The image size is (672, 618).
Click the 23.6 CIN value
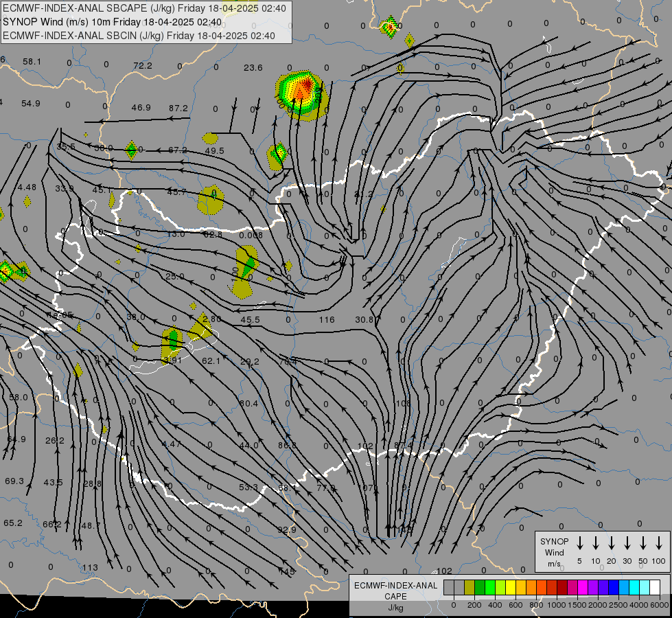[x=253, y=68]
